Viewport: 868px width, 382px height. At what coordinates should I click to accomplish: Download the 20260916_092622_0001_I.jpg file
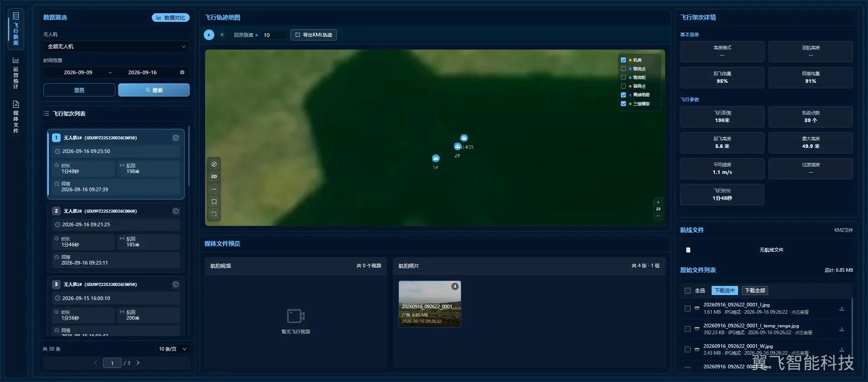point(842,308)
